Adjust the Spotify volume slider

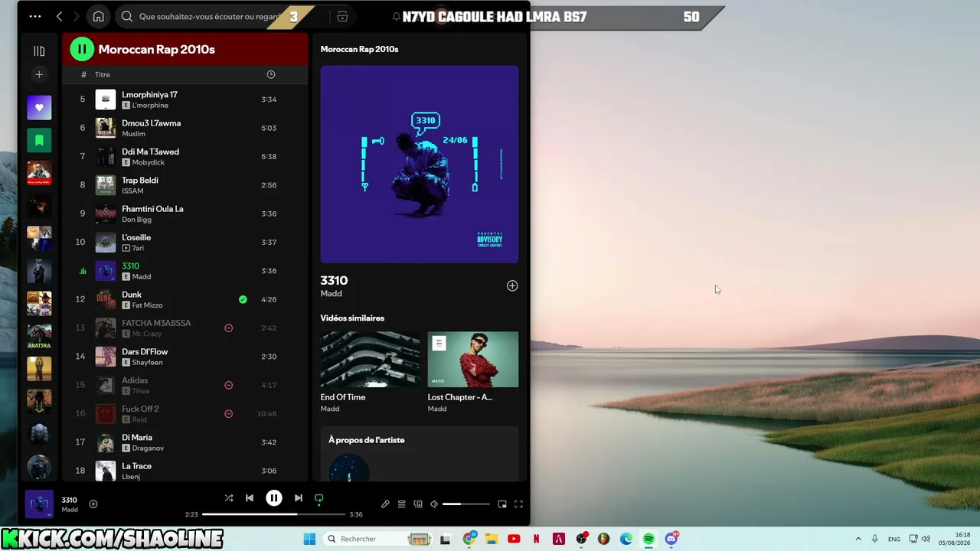point(465,504)
